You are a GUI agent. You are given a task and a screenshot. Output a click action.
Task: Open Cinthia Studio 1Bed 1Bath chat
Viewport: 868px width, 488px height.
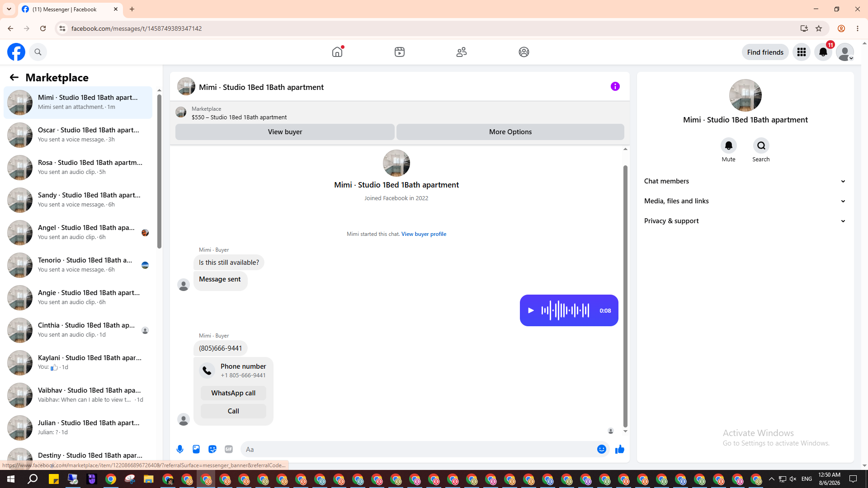tap(78, 330)
